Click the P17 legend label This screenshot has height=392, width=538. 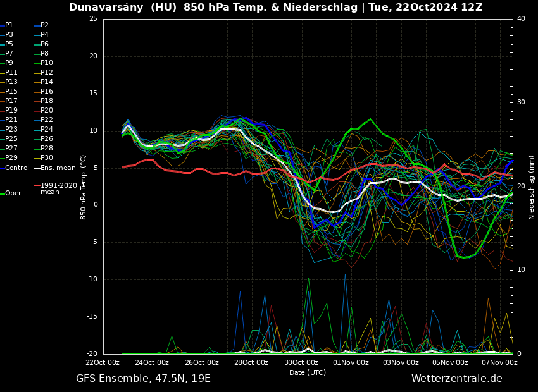tap(11, 101)
